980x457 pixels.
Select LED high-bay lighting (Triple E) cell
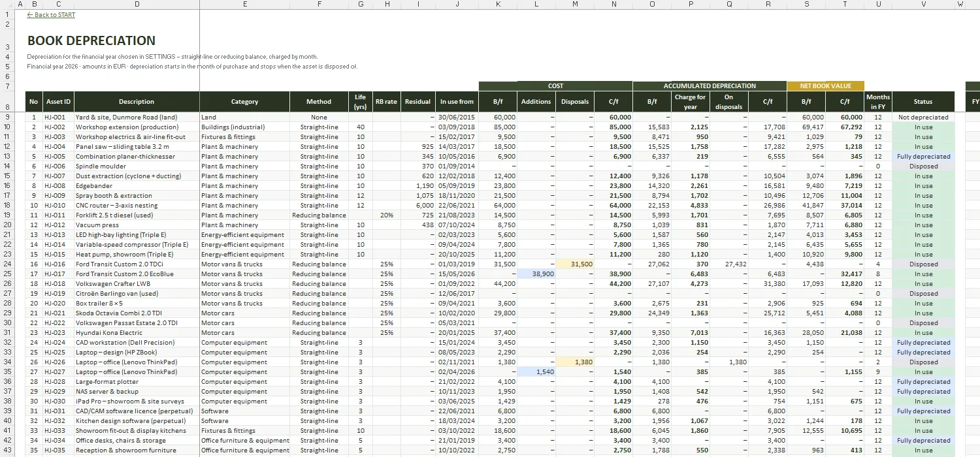pyautogui.click(x=137, y=235)
